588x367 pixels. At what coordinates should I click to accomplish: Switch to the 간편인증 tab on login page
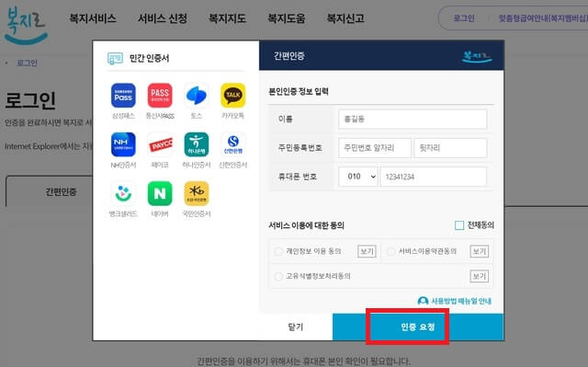point(61,191)
